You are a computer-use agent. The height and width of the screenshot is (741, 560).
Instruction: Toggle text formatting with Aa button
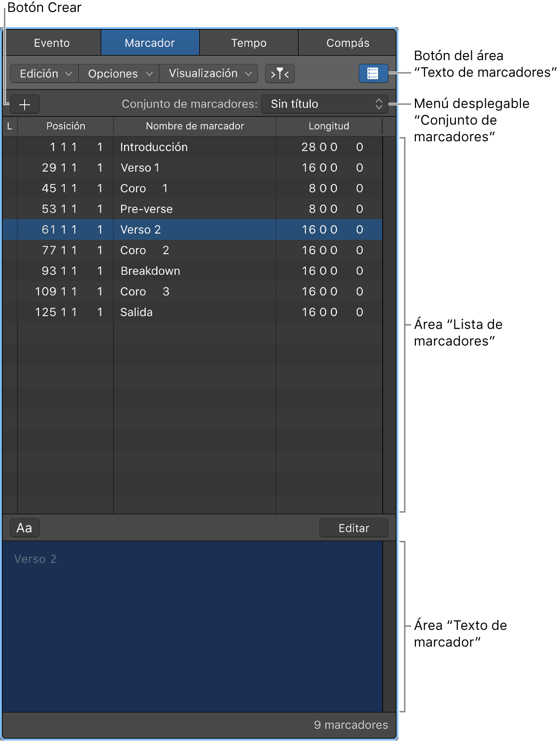[x=24, y=527]
